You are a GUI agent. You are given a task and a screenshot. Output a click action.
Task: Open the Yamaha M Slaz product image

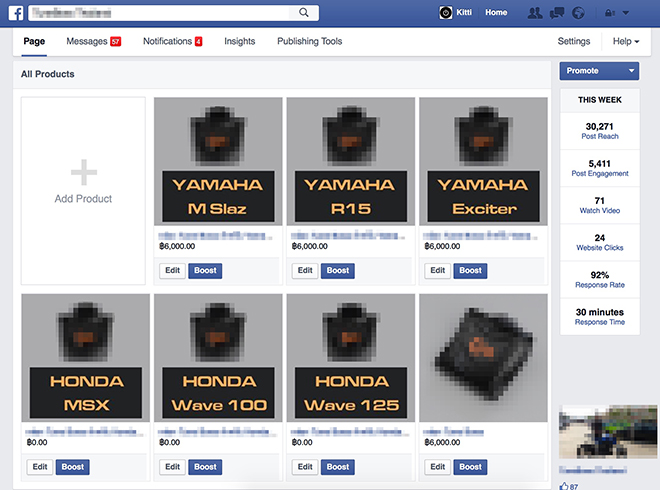218,161
